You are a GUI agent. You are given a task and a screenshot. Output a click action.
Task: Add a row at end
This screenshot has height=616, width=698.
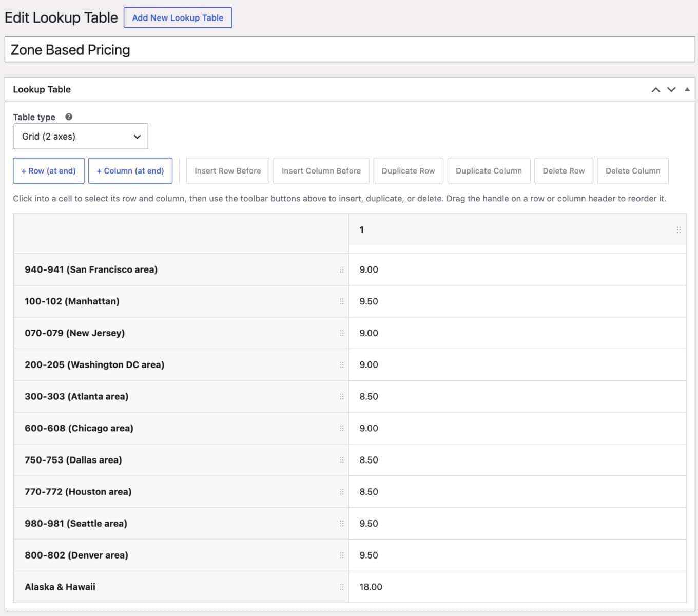click(x=49, y=171)
